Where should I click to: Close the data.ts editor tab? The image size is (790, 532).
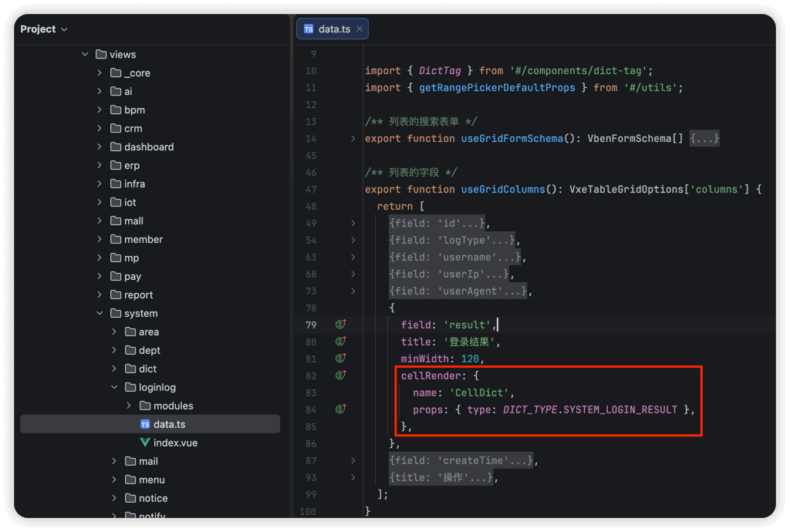point(360,29)
